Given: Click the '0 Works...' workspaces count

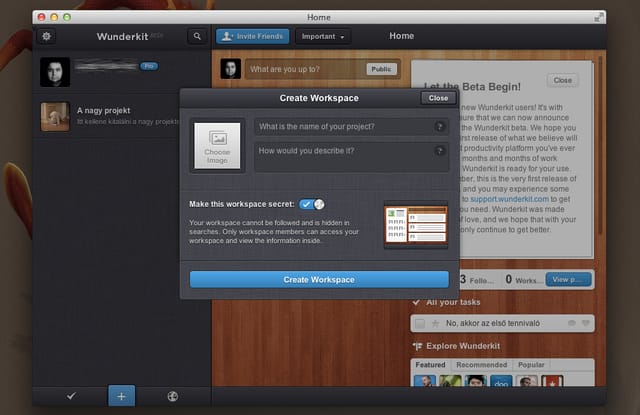Looking at the screenshot, I should [524, 280].
